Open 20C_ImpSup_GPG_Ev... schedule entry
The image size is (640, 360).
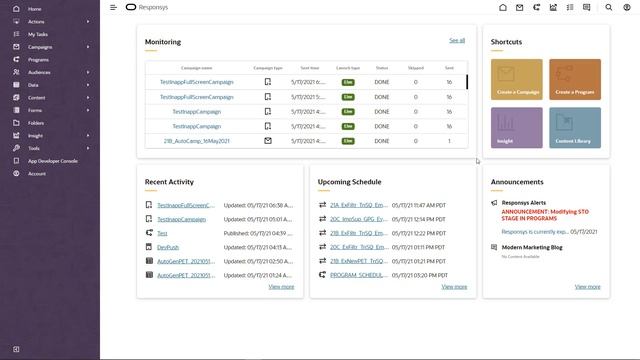[359, 219]
